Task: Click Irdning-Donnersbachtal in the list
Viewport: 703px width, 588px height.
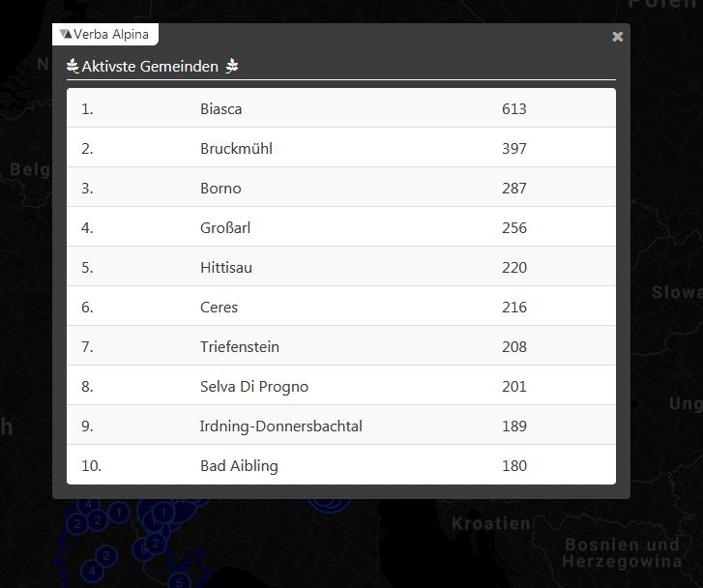Action: [281, 426]
